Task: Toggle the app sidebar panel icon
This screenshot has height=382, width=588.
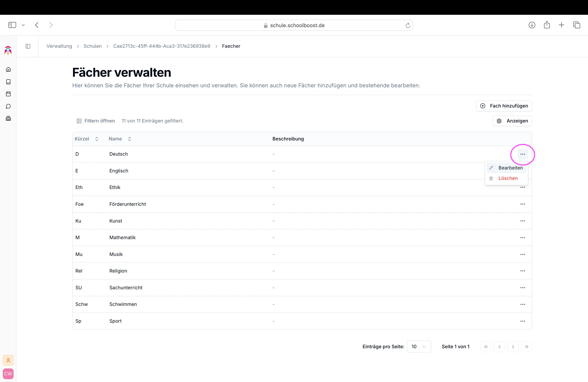Action: click(x=28, y=46)
